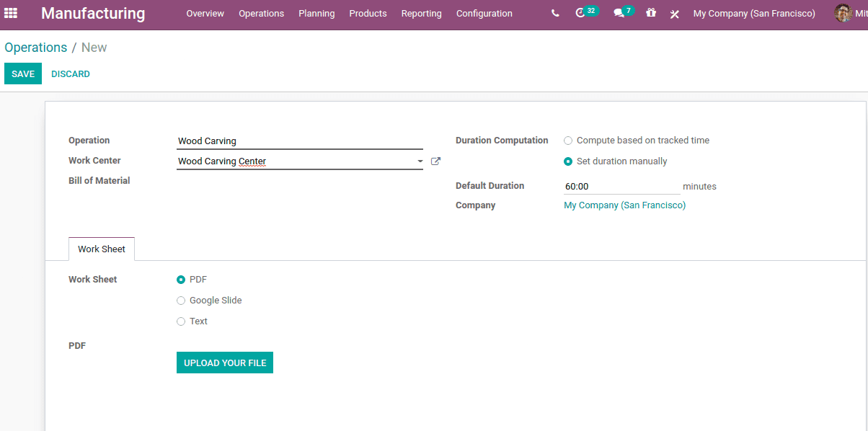Image resolution: width=868 pixels, height=431 pixels.
Task: Edit the Operation name field
Action: tap(300, 141)
